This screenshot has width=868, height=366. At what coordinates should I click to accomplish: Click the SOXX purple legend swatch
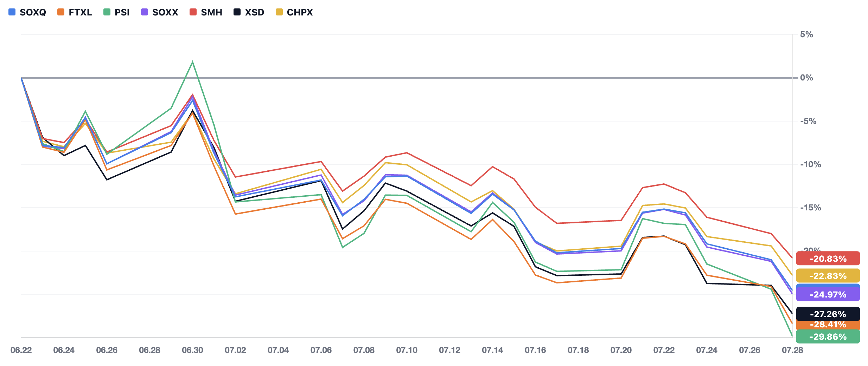point(144,12)
